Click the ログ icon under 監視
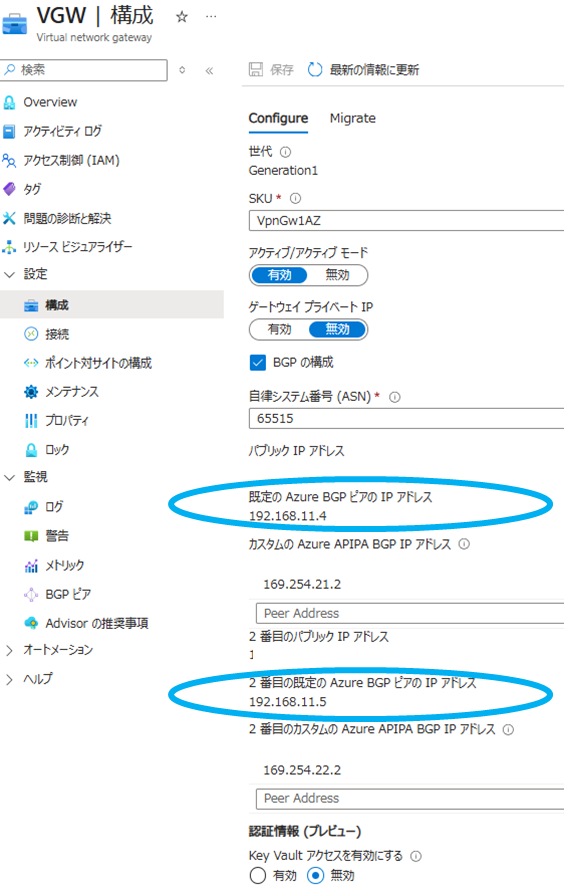Screen dimensions: 564x887 31,507
